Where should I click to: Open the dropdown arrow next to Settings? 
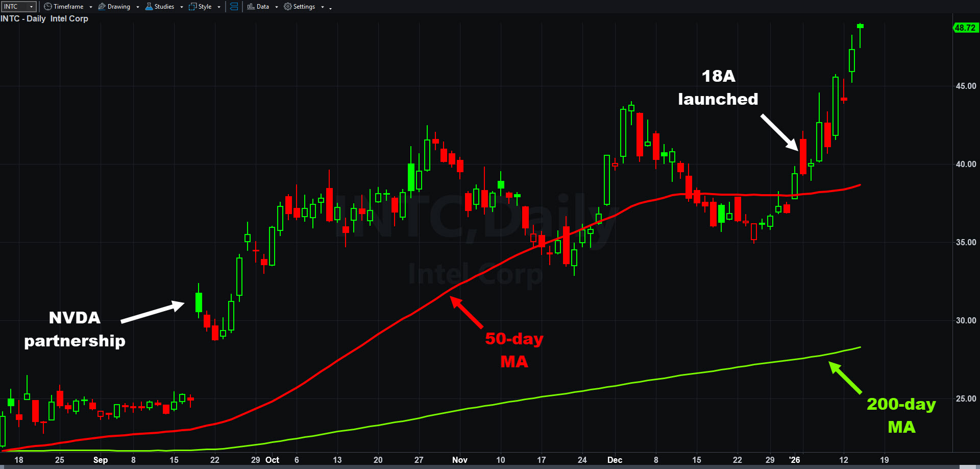pyautogui.click(x=323, y=7)
